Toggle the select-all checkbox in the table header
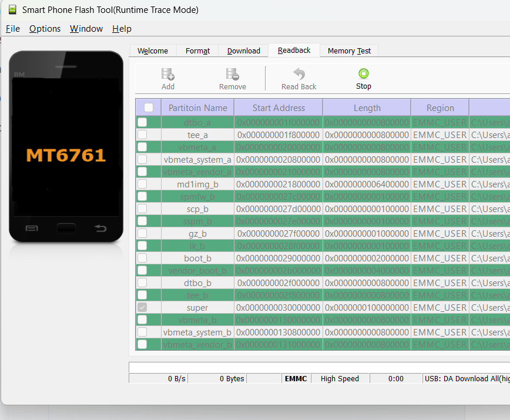This screenshot has height=420, width=510. click(149, 107)
